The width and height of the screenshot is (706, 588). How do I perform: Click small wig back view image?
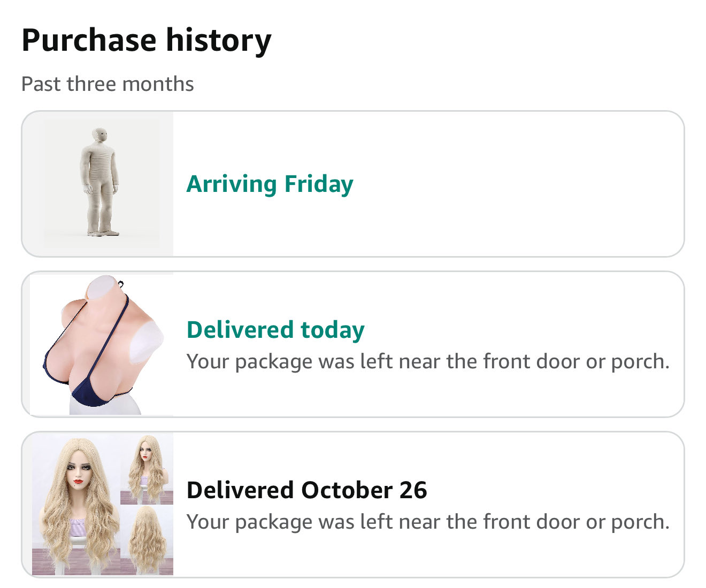click(147, 539)
